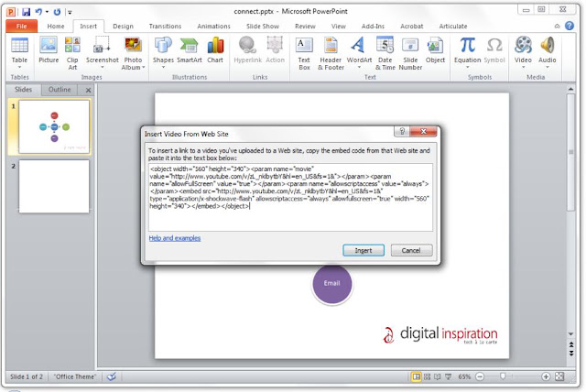586x392 pixels.
Task: Switch to Reading view in status bar
Action: click(x=438, y=376)
